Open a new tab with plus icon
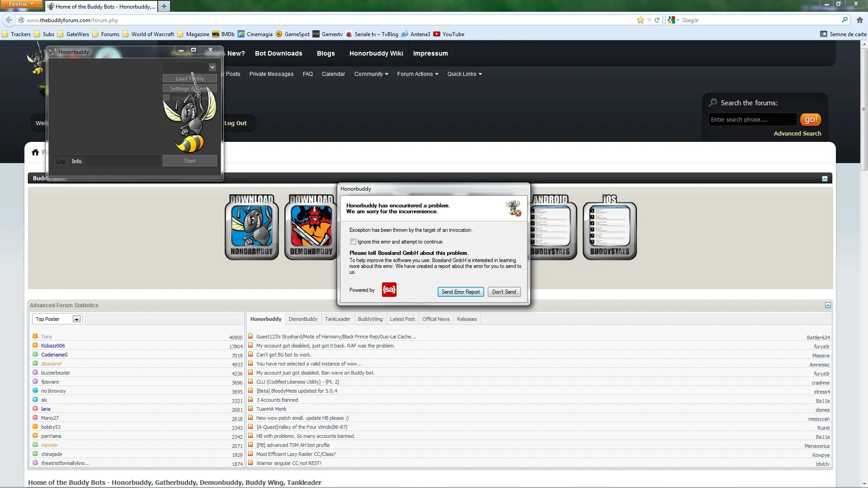 click(164, 6)
